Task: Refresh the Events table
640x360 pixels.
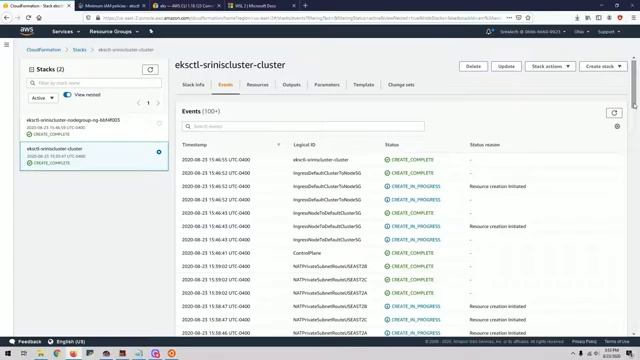Action: coord(614,113)
